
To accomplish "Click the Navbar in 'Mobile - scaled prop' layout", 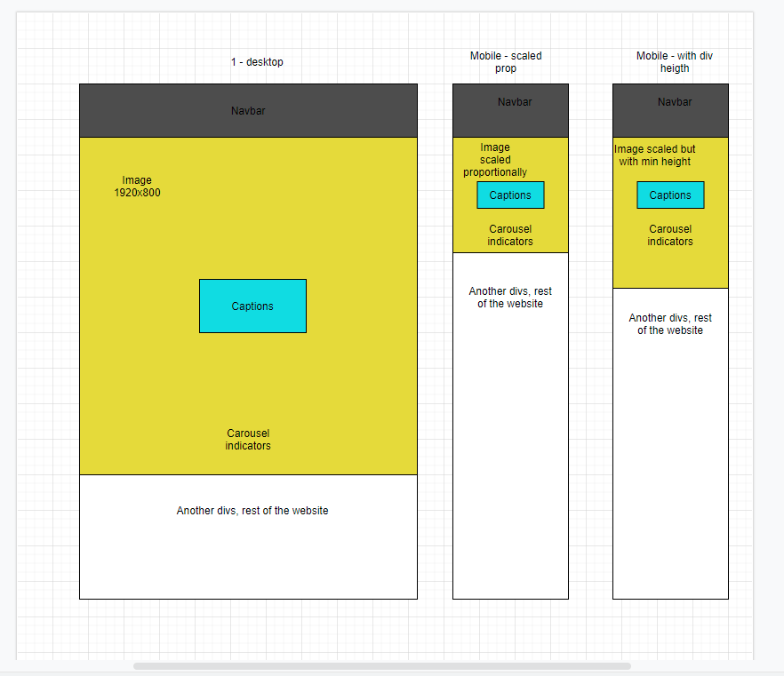I will pos(510,110).
